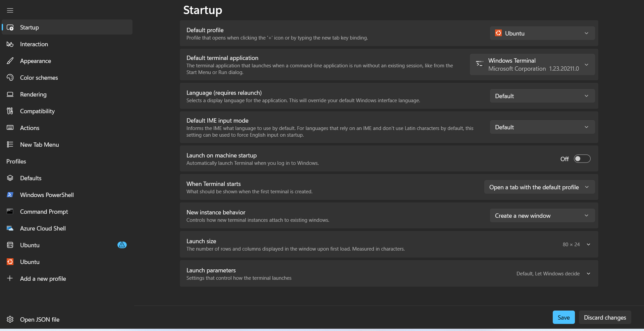Click the Interaction cursor icon
The height and width of the screenshot is (331, 644).
[x=10, y=44]
